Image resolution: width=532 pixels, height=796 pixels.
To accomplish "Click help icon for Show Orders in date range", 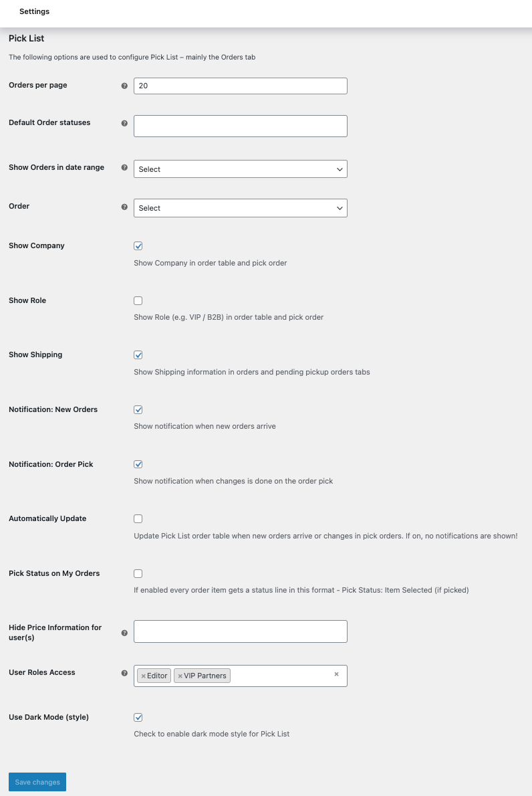I will pyautogui.click(x=124, y=168).
